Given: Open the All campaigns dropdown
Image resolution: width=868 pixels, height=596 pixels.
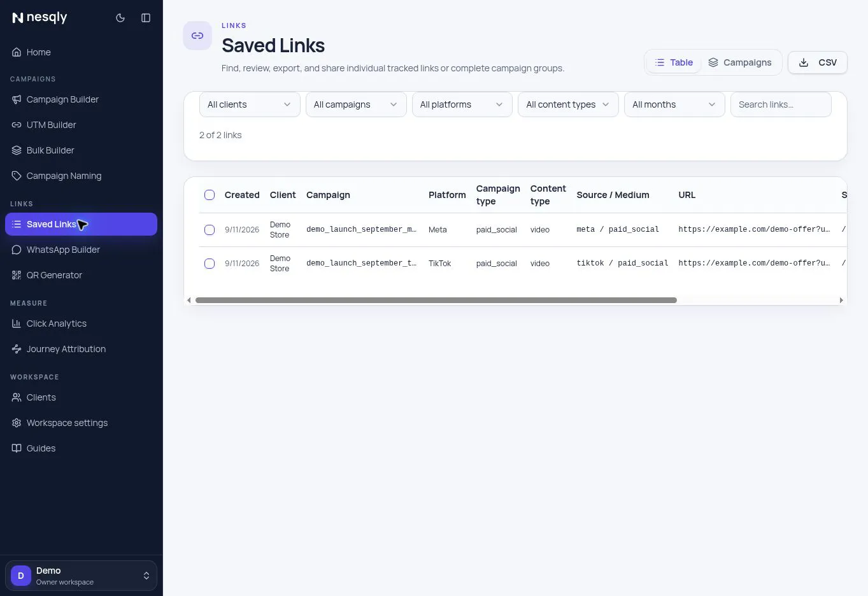Looking at the screenshot, I should pyautogui.click(x=356, y=104).
